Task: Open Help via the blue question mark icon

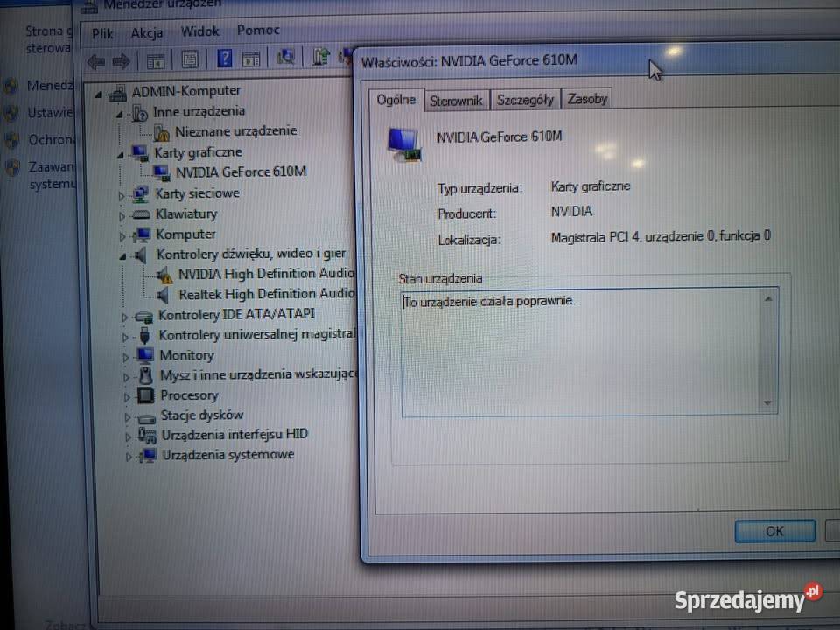Action: [x=225, y=60]
